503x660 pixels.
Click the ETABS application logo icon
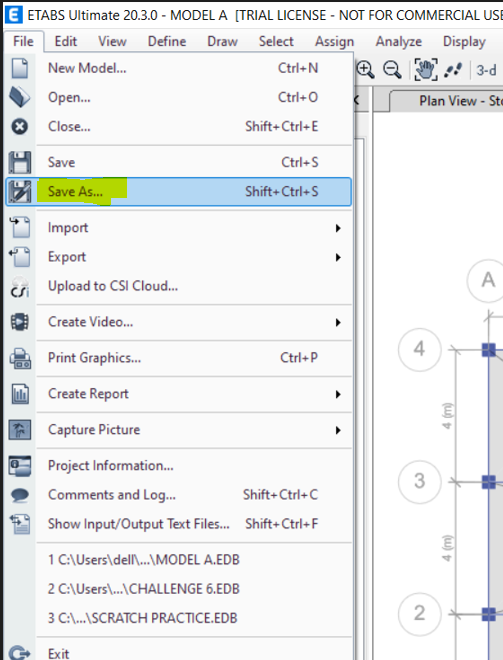point(14,15)
